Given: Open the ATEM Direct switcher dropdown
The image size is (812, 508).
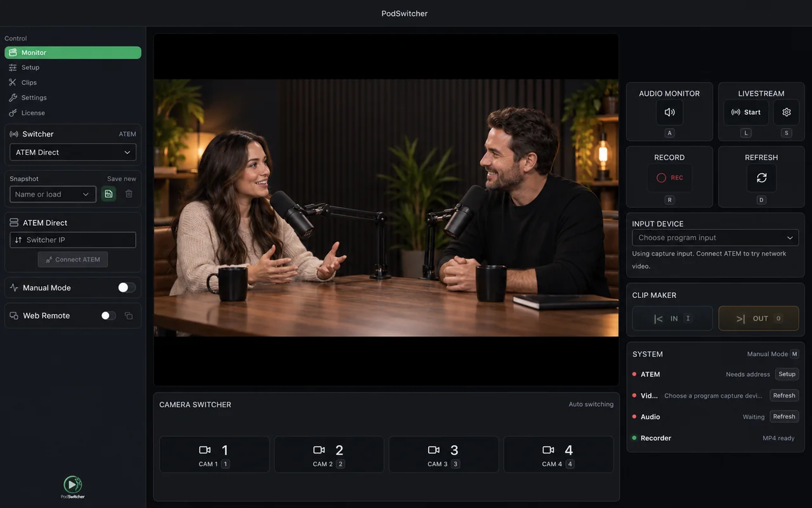Looking at the screenshot, I should (x=73, y=152).
